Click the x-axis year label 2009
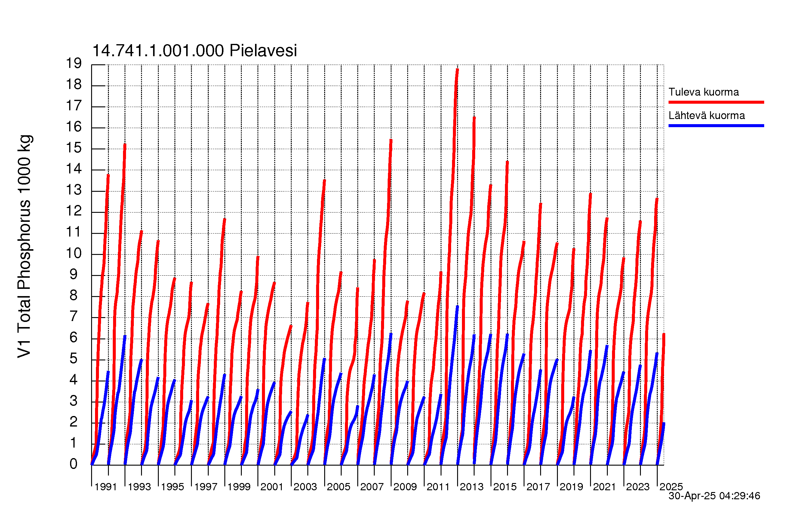This screenshot has height=511, width=812. pos(405,487)
